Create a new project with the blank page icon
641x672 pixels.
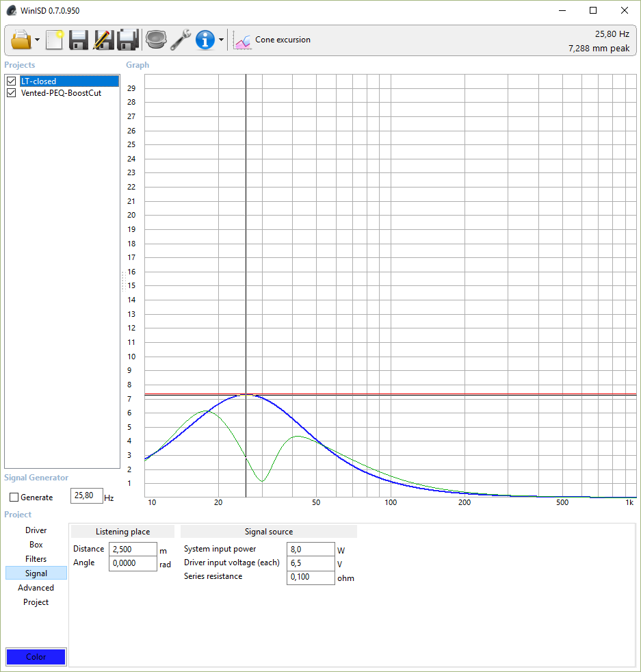click(55, 40)
